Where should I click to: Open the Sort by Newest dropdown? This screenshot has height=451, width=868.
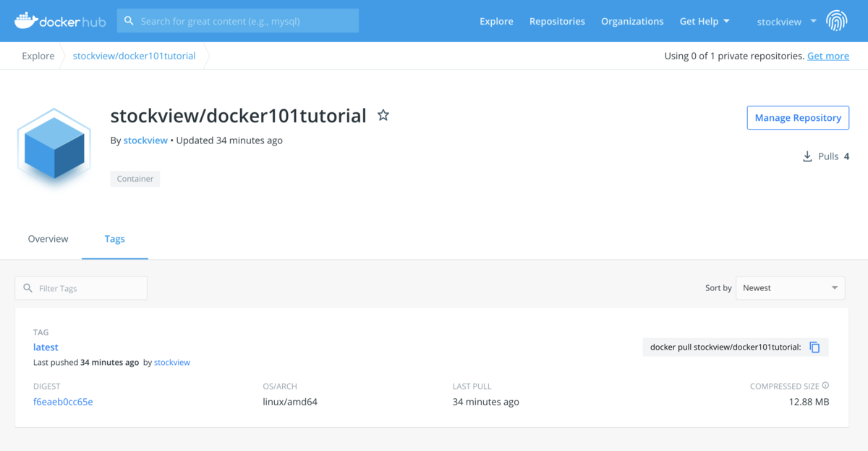point(790,288)
